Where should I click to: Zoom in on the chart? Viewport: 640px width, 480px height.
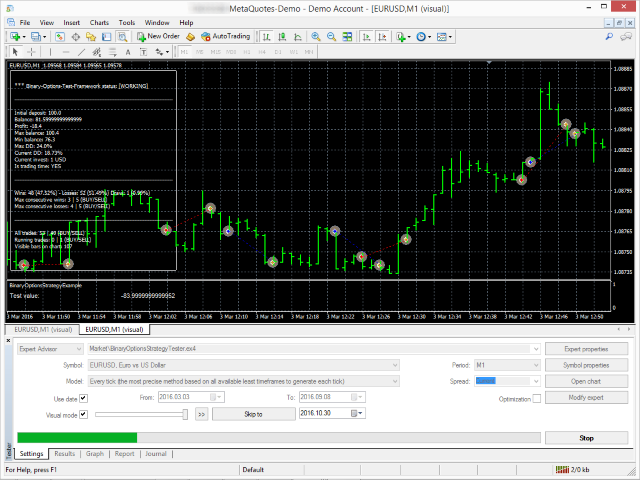point(316,37)
